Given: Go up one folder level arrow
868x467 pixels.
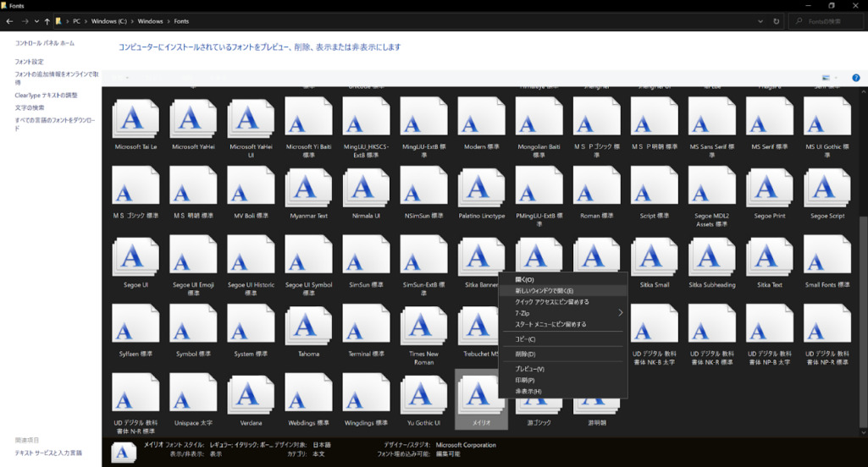Looking at the screenshot, I should pos(47,21).
